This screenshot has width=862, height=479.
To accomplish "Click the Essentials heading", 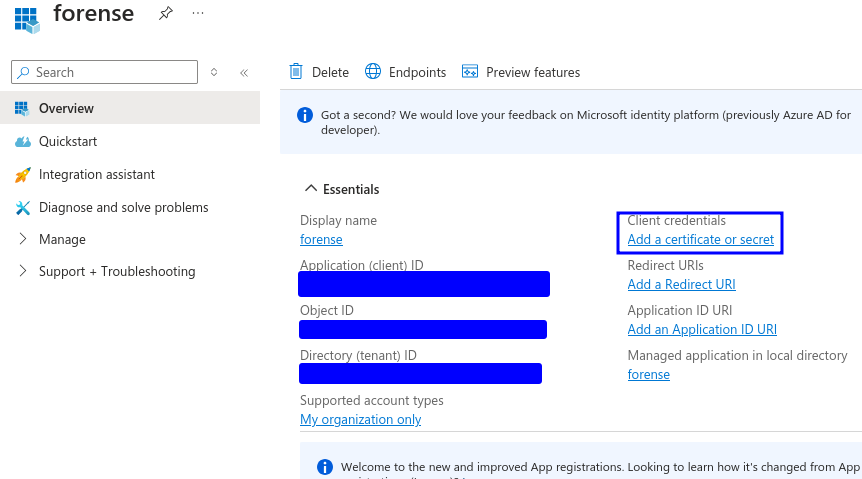I will pos(351,189).
